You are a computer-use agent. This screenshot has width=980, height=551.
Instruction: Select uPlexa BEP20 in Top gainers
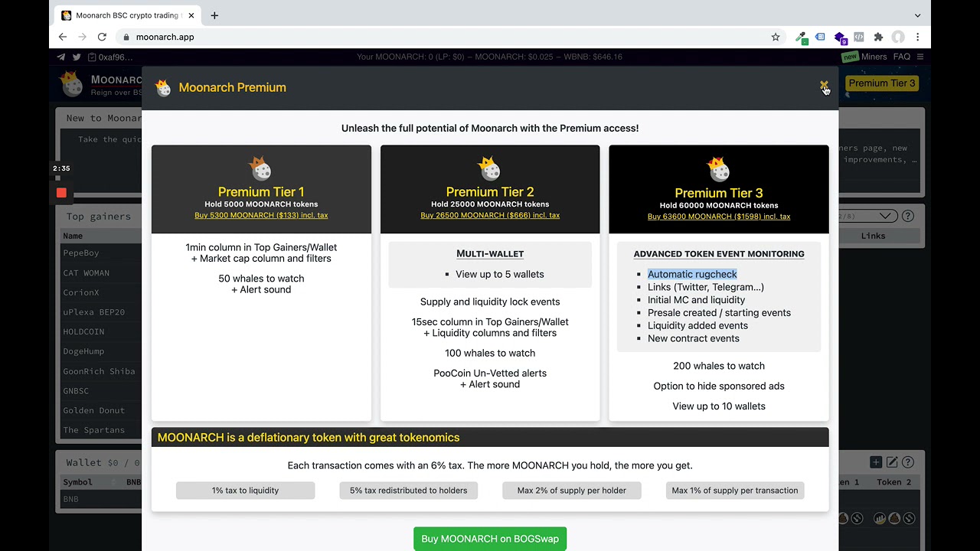click(93, 312)
